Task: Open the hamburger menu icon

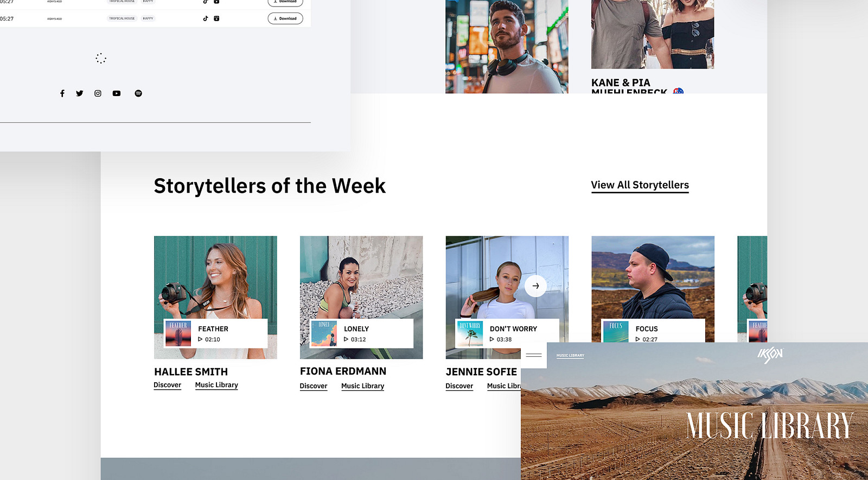Action: click(x=534, y=355)
